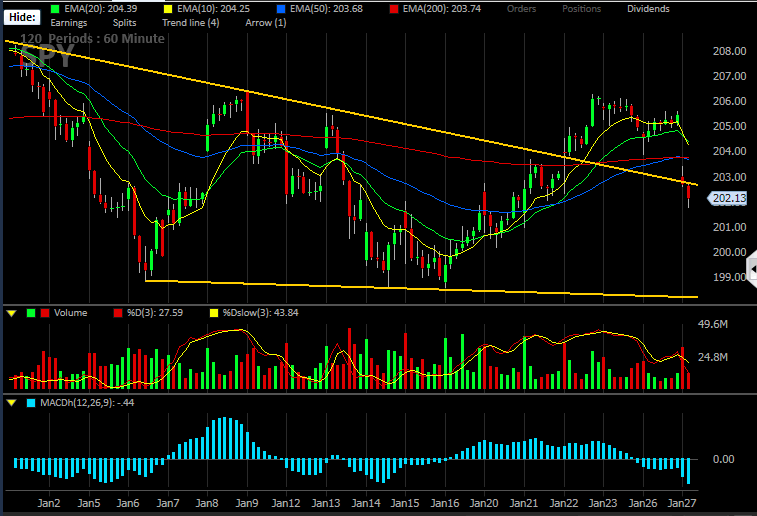Image resolution: width=757 pixels, height=516 pixels.
Task: Click the %D(3): 27.59 label
Action: point(154,313)
